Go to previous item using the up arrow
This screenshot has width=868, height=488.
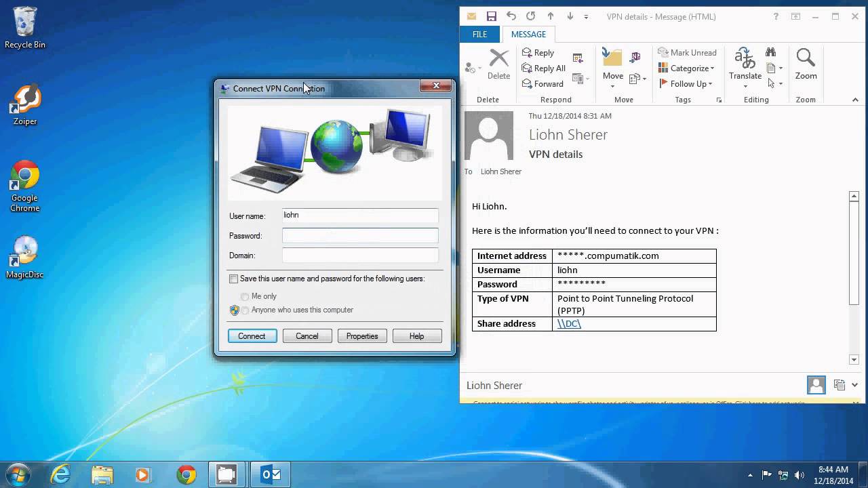(551, 16)
